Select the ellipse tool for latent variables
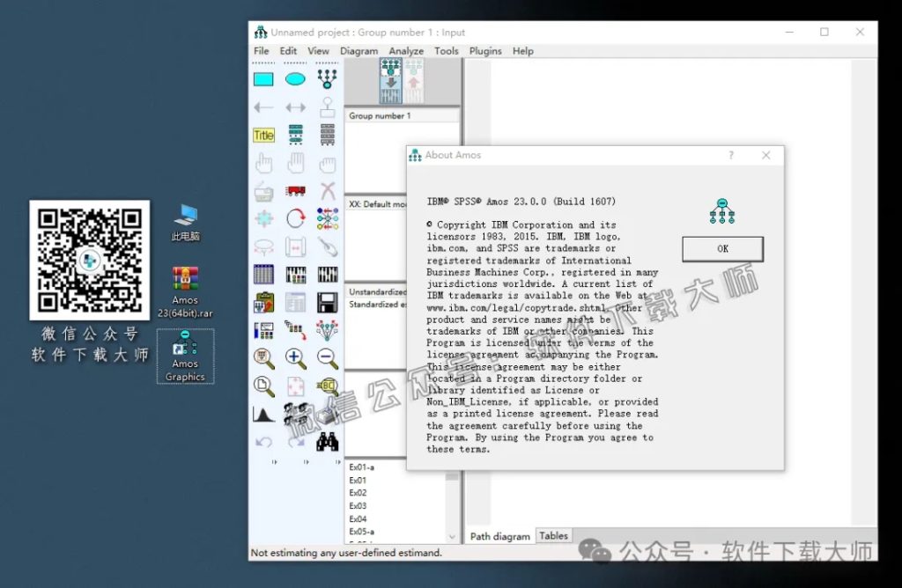This screenshot has width=902, height=588. [x=293, y=77]
